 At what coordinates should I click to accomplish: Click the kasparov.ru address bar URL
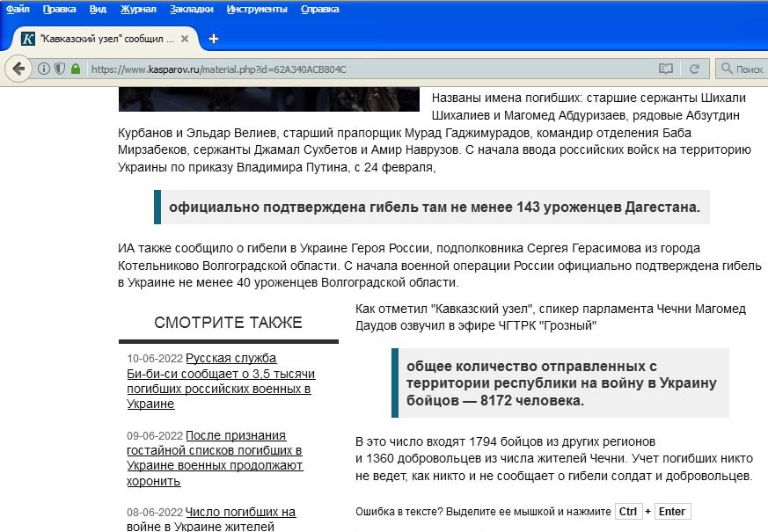[218, 69]
